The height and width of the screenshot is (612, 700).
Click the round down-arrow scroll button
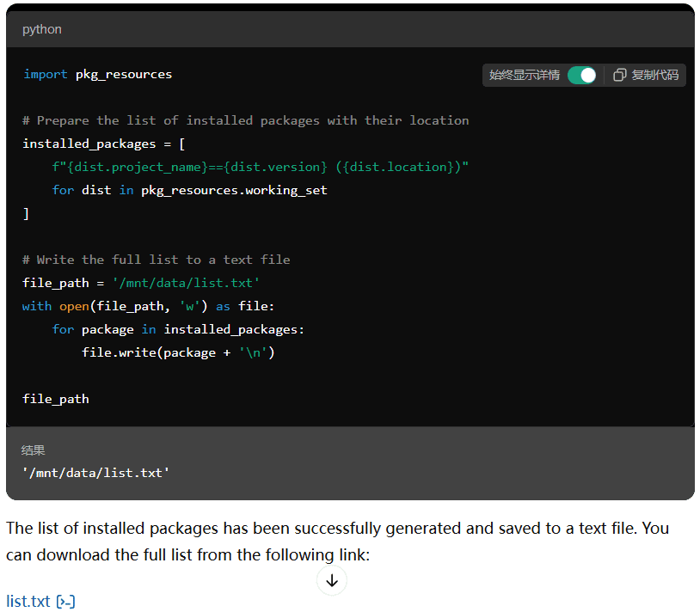(332, 580)
